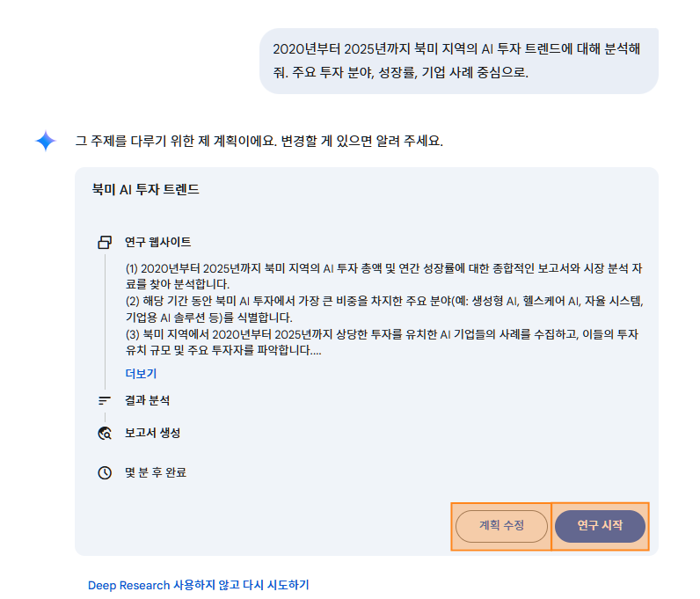The height and width of the screenshot is (599, 700).
Task: Select the 결과 분석 step label
Action: coord(148,400)
